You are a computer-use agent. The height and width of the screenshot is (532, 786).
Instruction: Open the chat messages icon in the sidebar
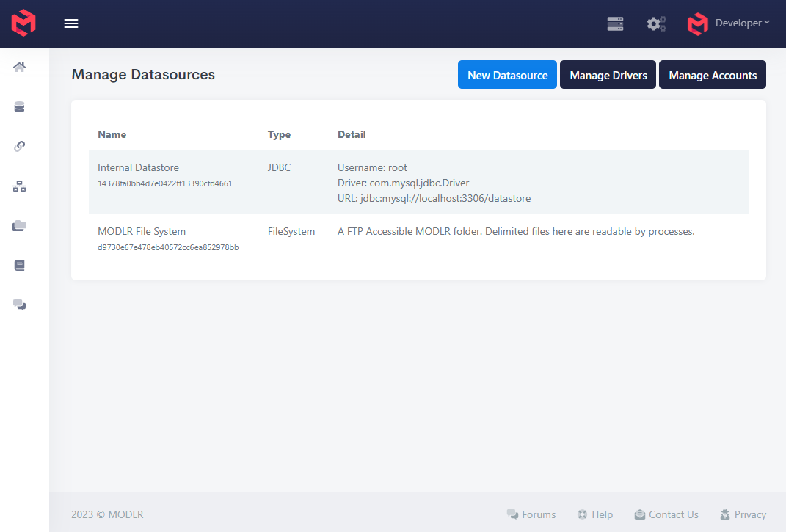[19, 305]
